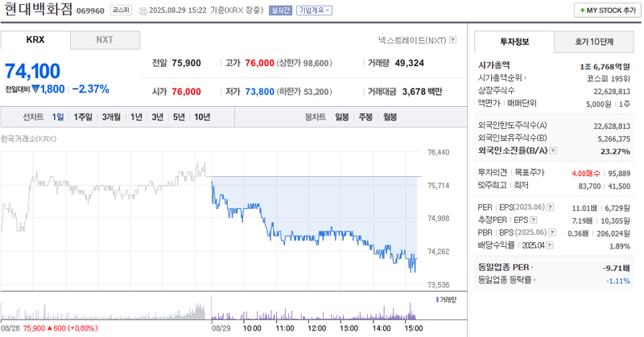
Task: Click the 시가총액 value 1조 6,768억원
Action: point(605,67)
